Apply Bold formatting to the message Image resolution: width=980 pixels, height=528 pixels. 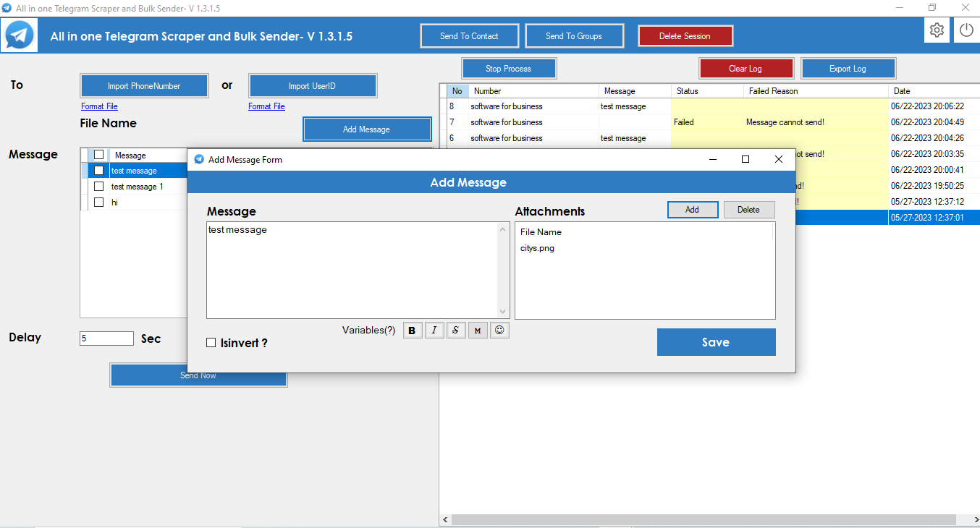click(412, 330)
